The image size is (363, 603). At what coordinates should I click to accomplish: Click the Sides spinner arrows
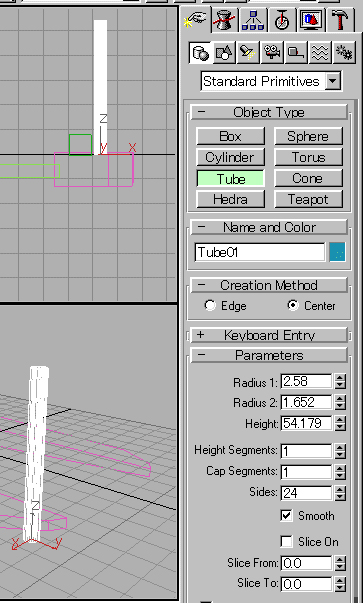tap(340, 493)
